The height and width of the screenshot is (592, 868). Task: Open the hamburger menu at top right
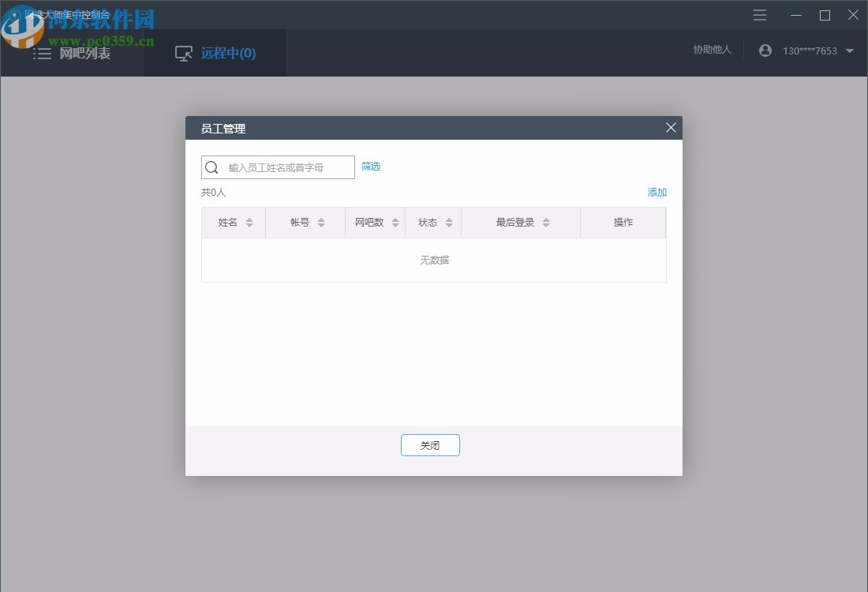(x=759, y=15)
